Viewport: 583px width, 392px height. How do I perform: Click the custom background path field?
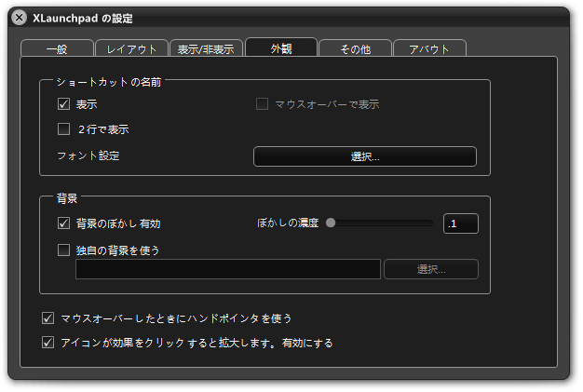[228, 269]
